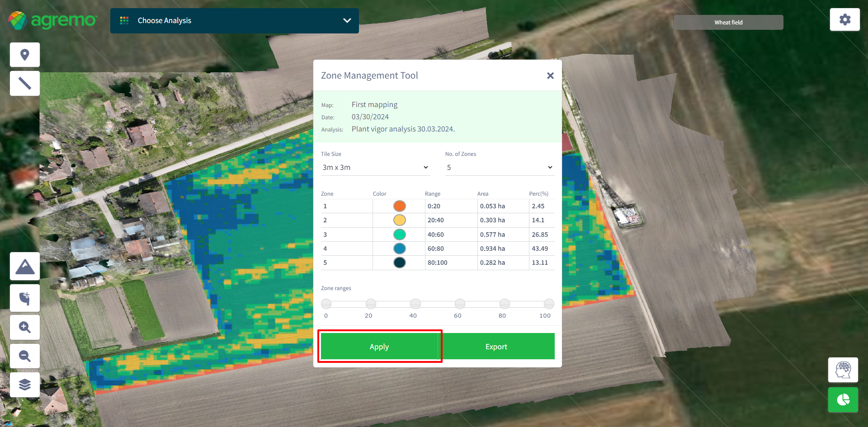Click the AI brain assistant icon

[843, 370]
